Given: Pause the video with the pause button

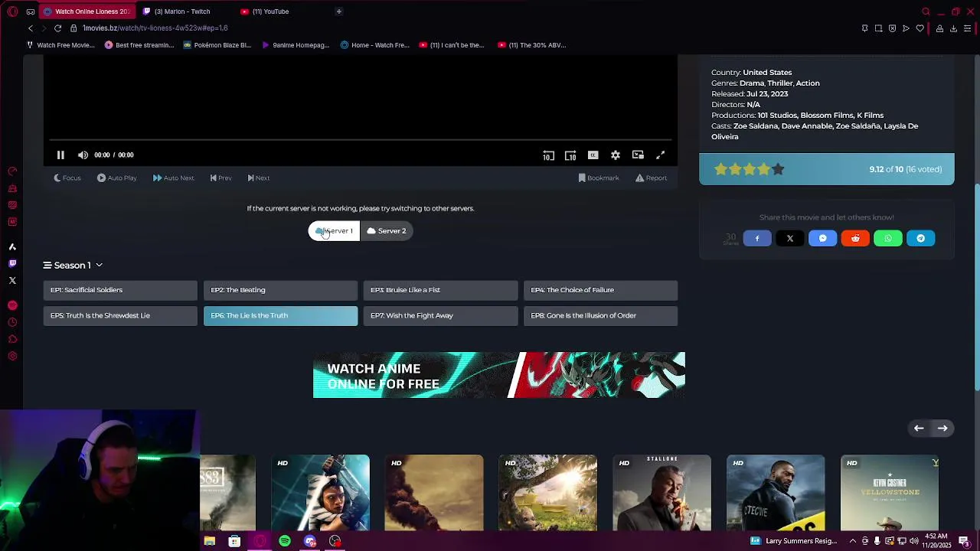Looking at the screenshot, I should pos(60,155).
